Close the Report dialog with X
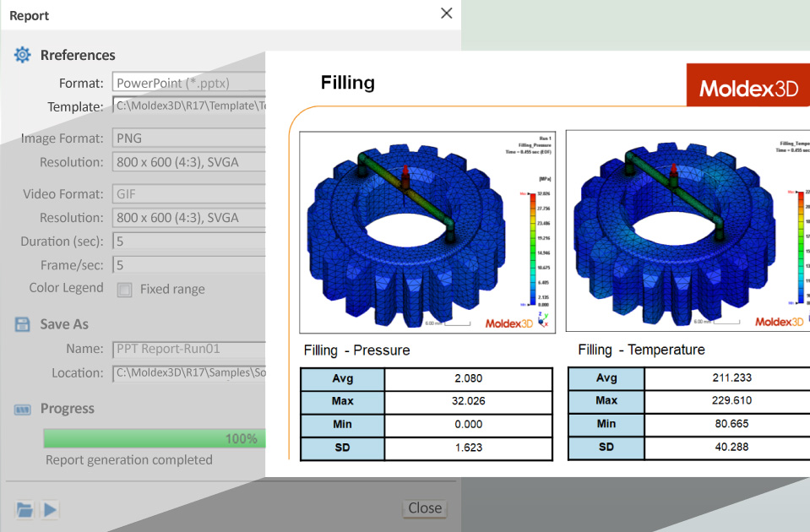Image resolution: width=810 pixels, height=532 pixels. coord(447,14)
